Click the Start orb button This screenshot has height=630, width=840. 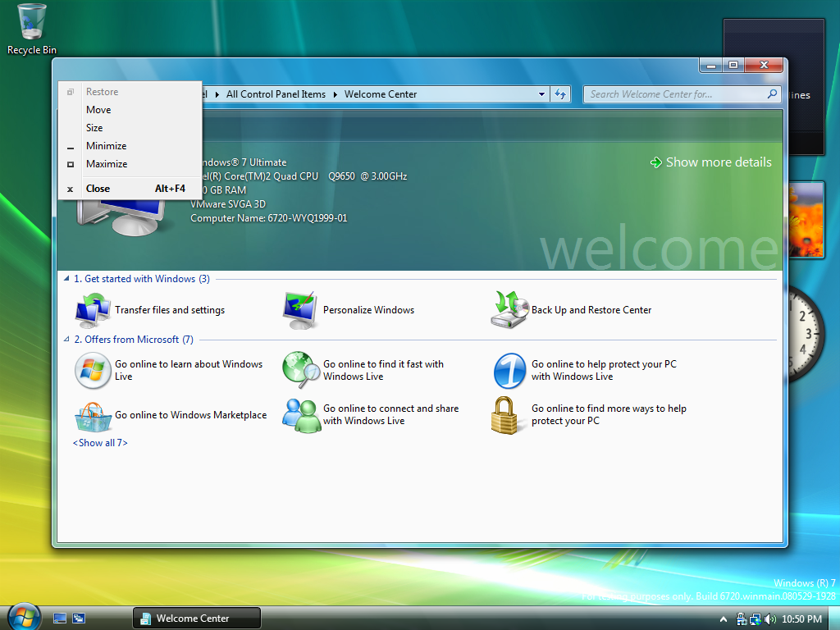point(23,617)
